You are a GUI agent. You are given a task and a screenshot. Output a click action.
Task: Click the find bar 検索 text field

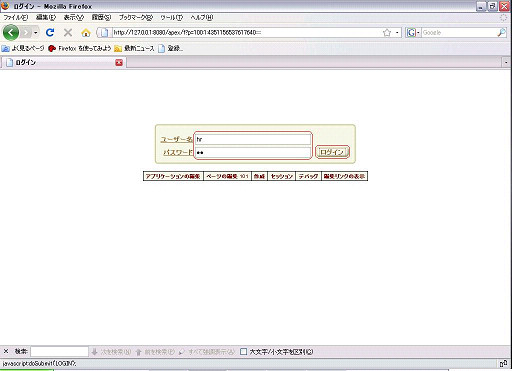(59, 351)
